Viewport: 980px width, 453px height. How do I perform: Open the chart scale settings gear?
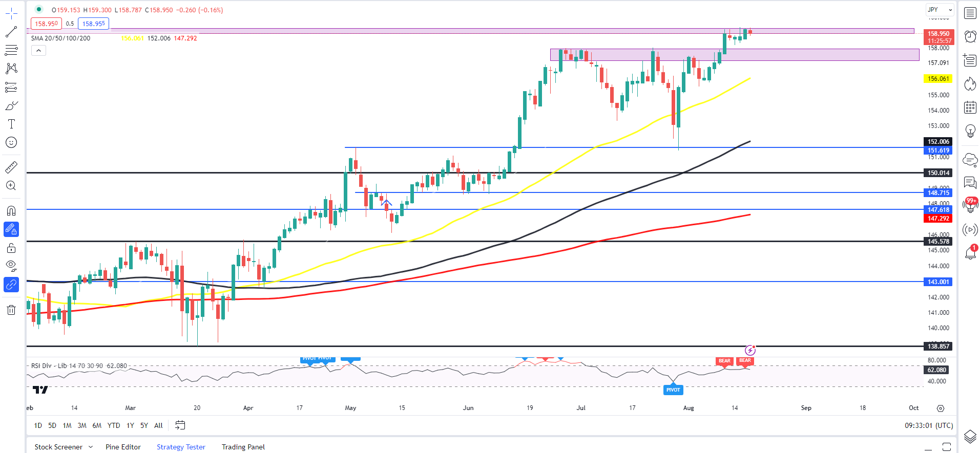[940, 408]
